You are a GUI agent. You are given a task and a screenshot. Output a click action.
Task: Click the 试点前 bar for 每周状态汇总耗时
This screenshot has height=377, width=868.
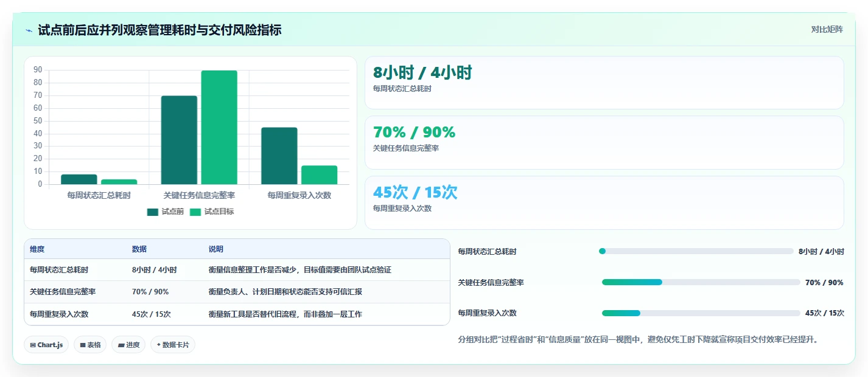tap(79, 179)
